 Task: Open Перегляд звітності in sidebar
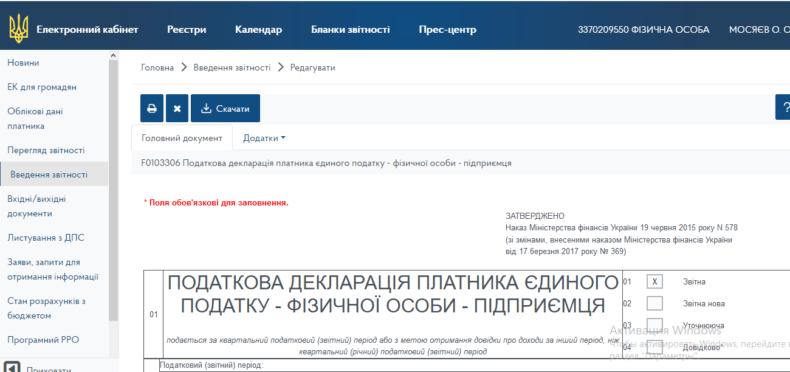[46, 150]
